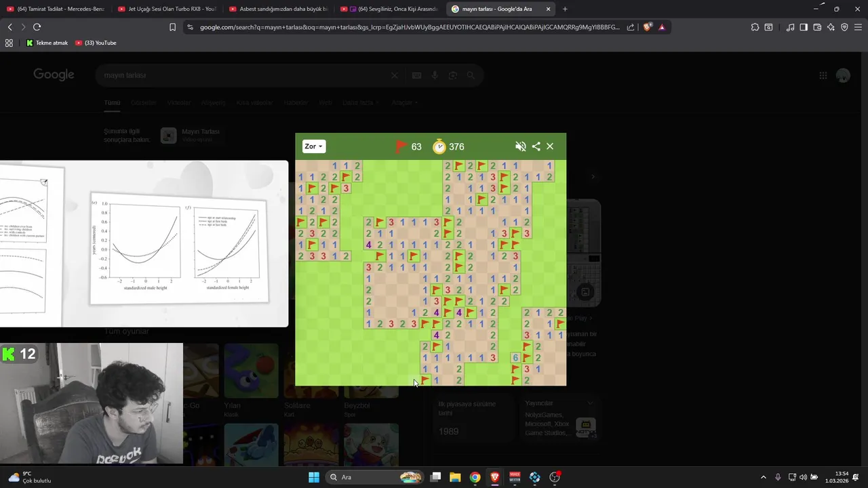This screenshot has height=488, width=868.
Task: Open the browser extensions puzzle icon
Action: click(x=755, y=27)
